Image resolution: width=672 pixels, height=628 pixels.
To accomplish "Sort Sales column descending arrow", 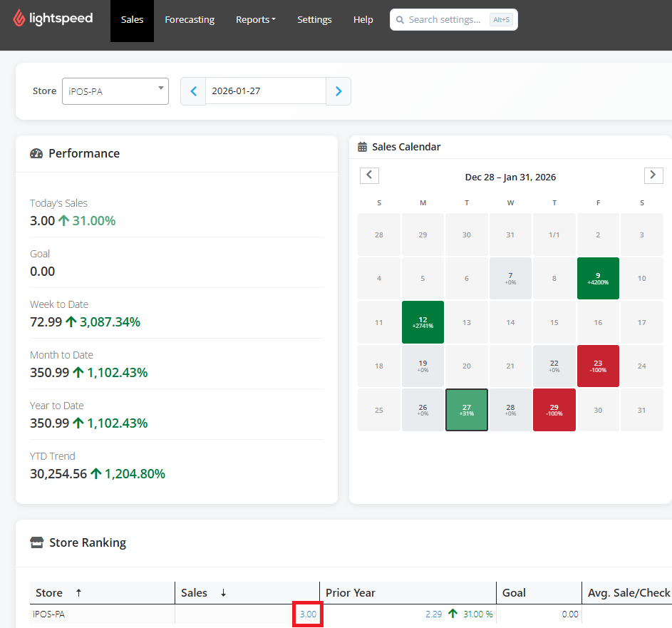I will point(223,593).
